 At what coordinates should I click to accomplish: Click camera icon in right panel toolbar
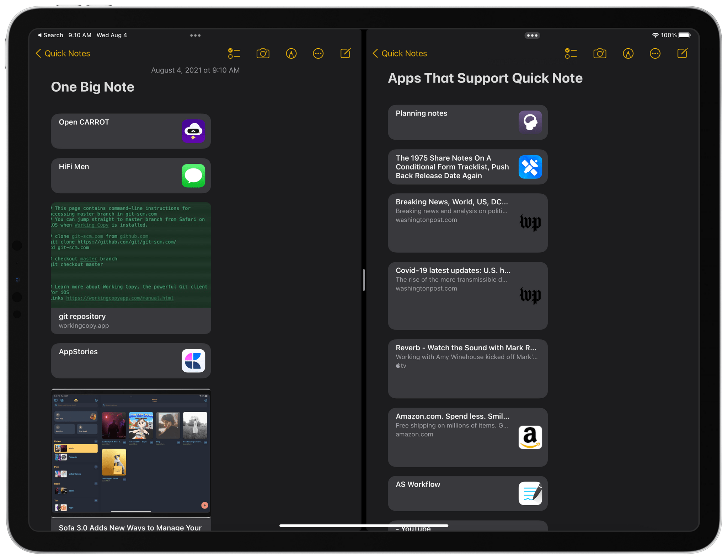(x=600, y=54)
